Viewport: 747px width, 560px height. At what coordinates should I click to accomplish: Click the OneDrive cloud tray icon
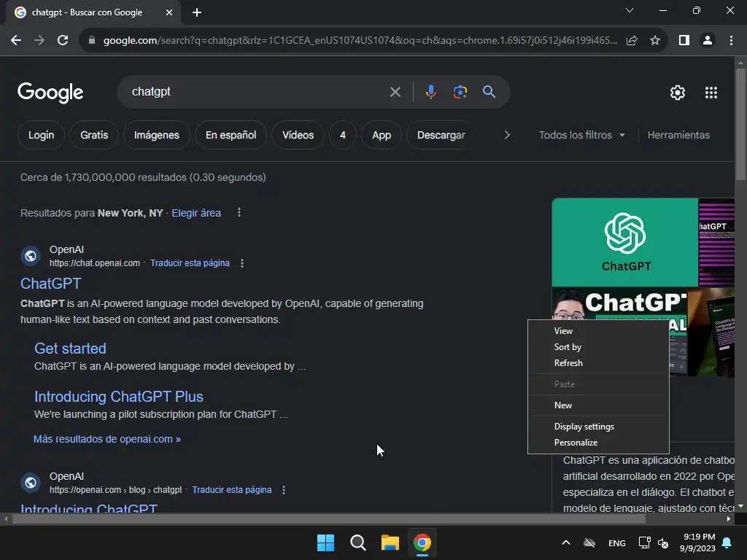(589, 542)
